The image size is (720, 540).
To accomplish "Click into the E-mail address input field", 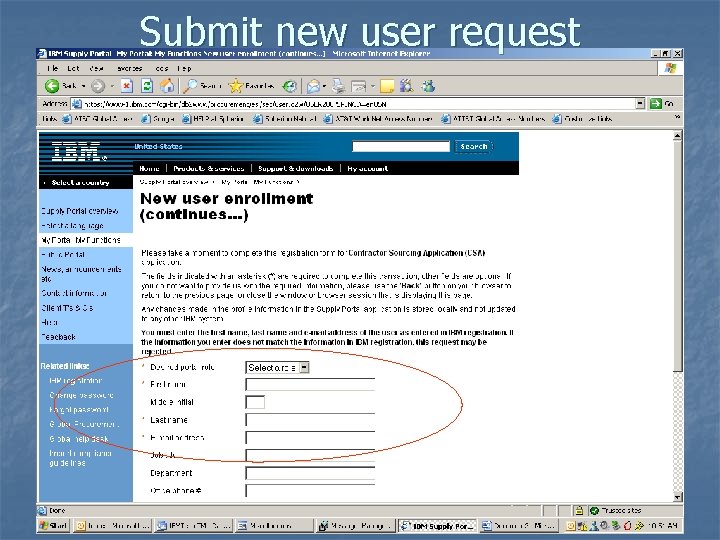I will click(x=310, y=438).
